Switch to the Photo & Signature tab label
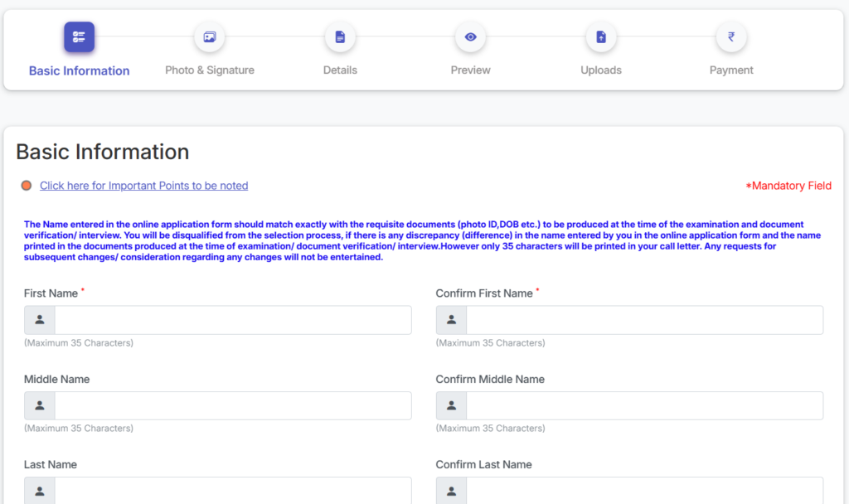 (x=210, y=70)
